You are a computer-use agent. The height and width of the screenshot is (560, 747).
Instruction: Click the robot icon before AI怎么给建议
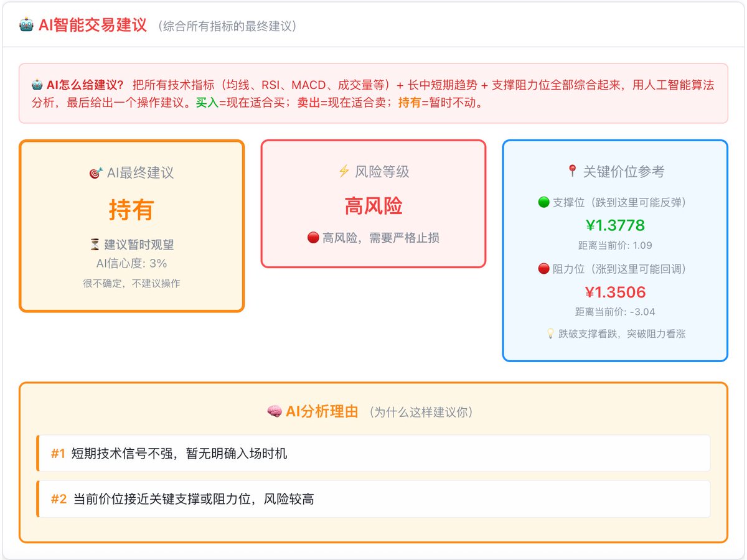37,85
